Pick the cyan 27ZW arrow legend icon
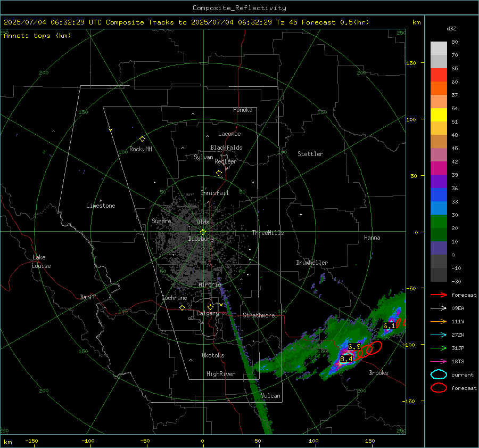 439,335
